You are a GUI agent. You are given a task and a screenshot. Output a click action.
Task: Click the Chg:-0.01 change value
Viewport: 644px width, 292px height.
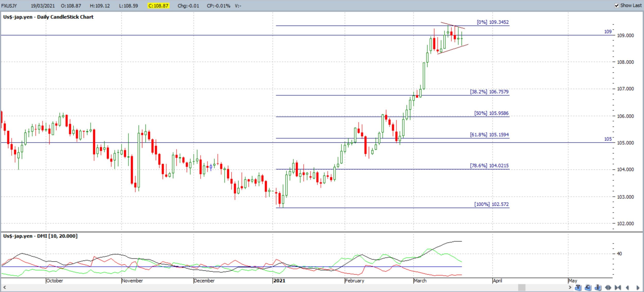coord(188,6)
